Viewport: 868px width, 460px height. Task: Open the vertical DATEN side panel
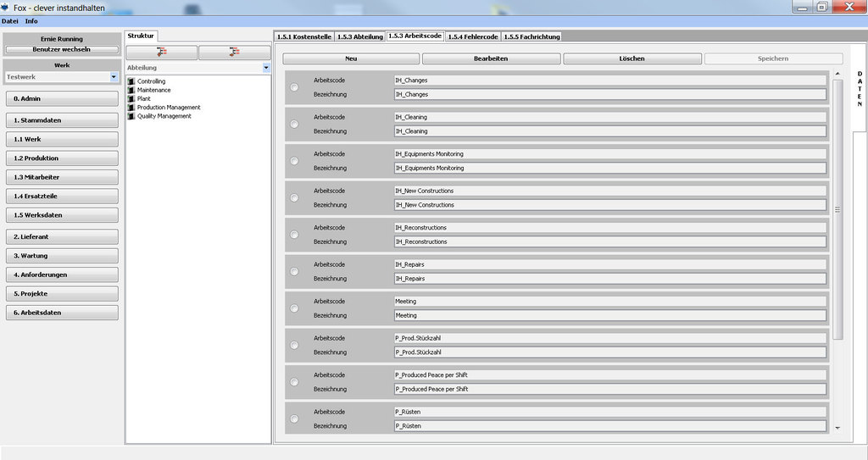coord(859,89)
